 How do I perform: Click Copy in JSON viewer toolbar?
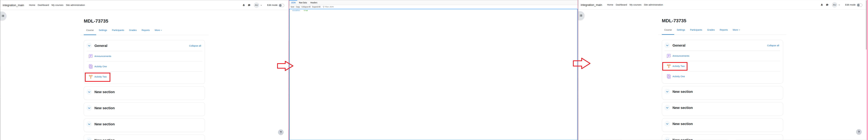[x=298, y=7]
